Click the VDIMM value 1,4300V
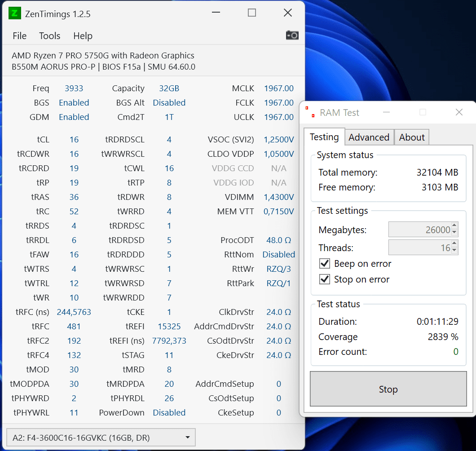The height and width of the screenshot is (451, 476). click(279, 197)
